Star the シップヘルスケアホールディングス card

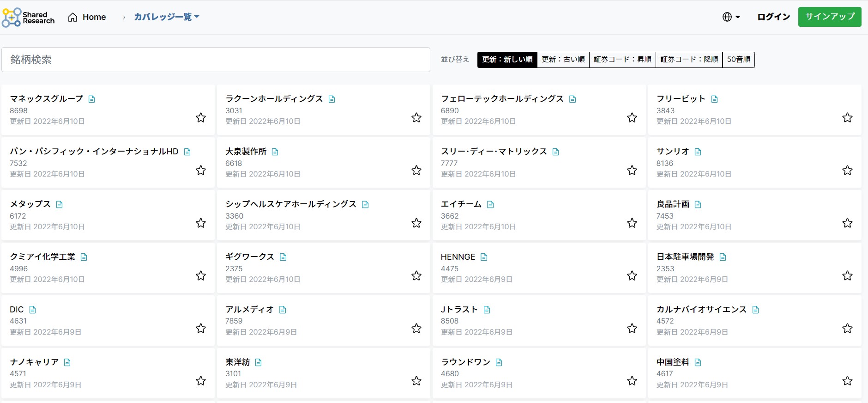[416, 223]
